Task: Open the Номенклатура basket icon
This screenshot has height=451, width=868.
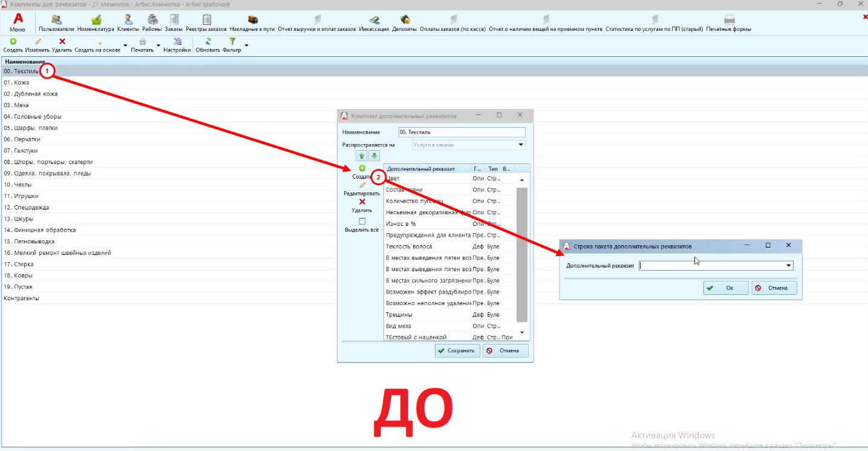Action: coord(96,23)
